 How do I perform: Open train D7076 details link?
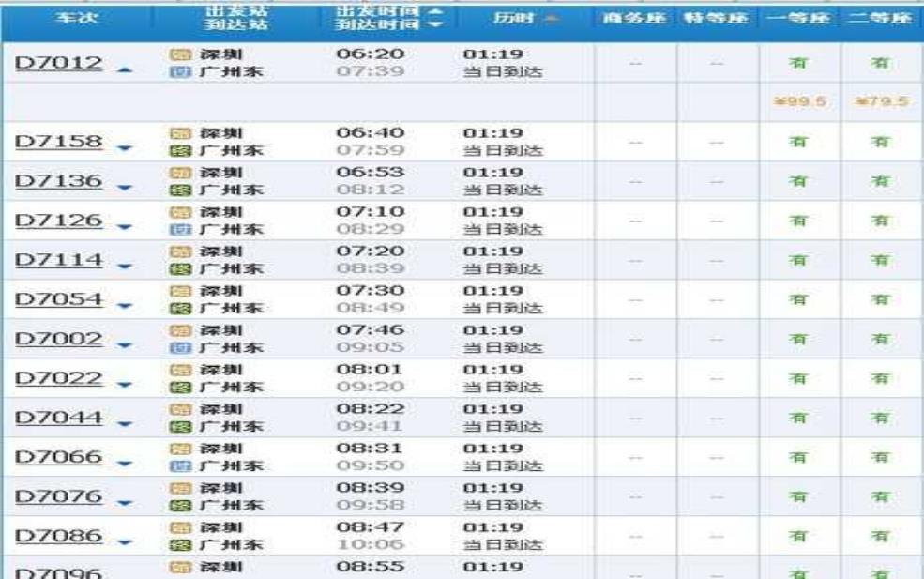[58, 497]
